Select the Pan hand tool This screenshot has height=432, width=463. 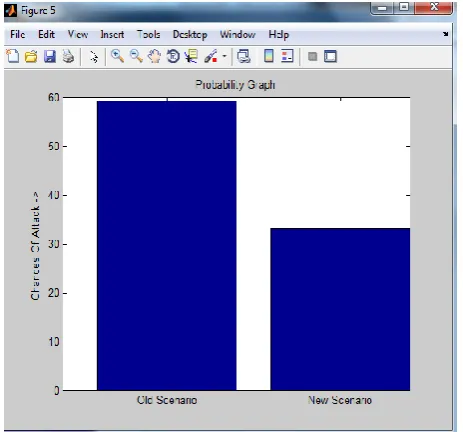[x=154, y=56]
